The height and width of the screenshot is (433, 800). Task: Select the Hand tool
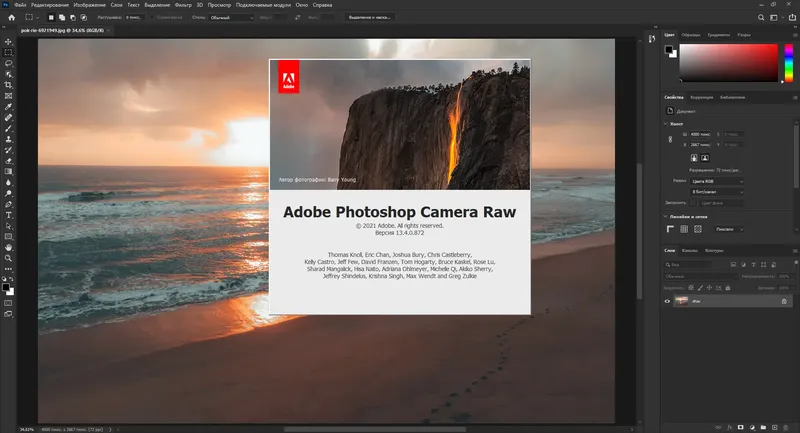(9, 246)
